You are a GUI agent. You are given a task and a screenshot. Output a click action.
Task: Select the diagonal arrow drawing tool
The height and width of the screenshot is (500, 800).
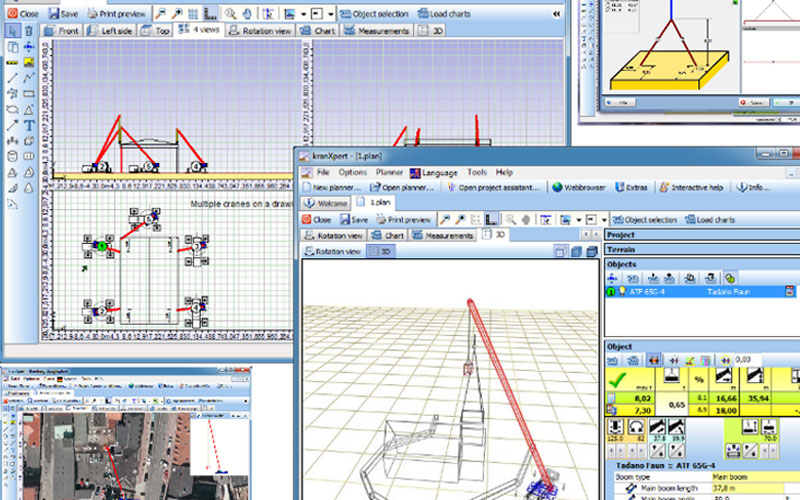click(13, 124)
